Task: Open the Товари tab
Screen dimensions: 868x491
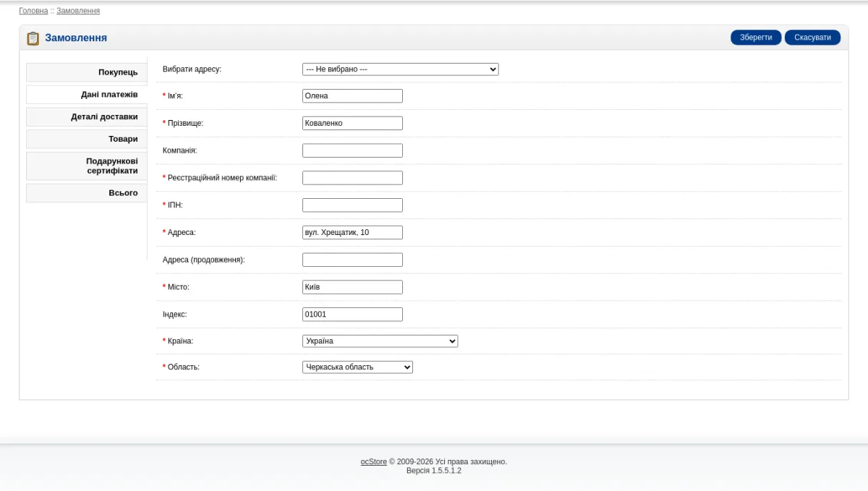Action: [x=87, y=139]
